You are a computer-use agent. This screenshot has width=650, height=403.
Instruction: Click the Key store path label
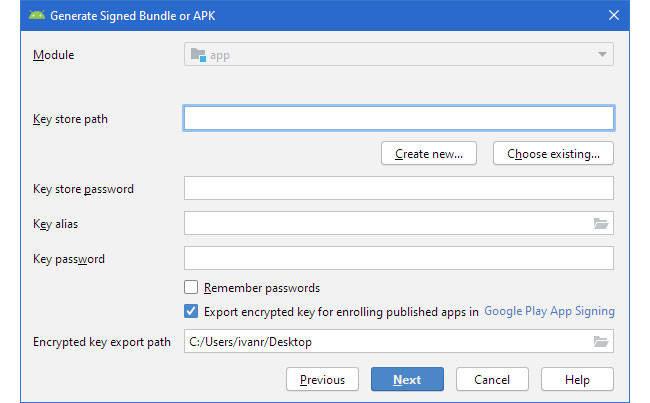[70, 119]
